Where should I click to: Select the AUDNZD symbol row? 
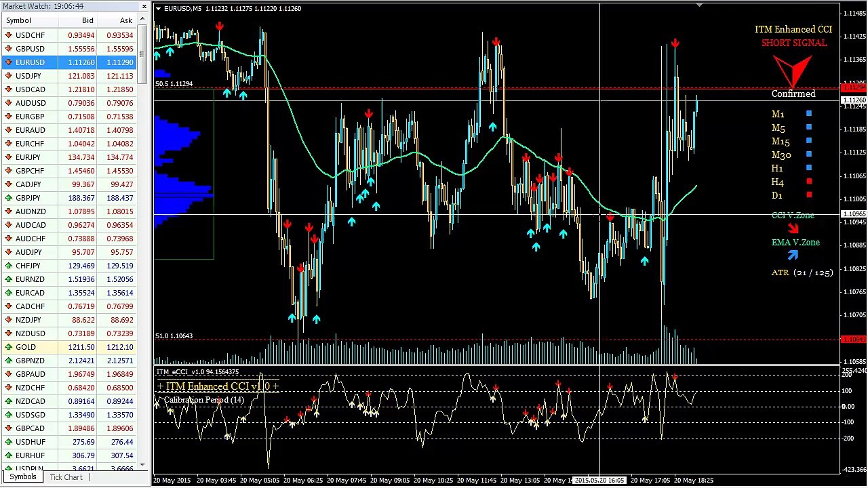tap(68, 211)
